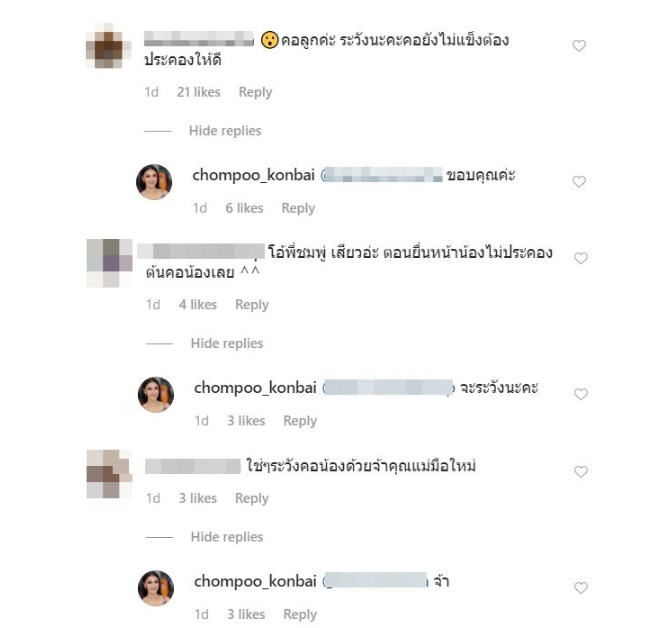This screenshot has height=628, width=653.
Task: Collapse replies under the third comment
Action: [x=227, y=537]
